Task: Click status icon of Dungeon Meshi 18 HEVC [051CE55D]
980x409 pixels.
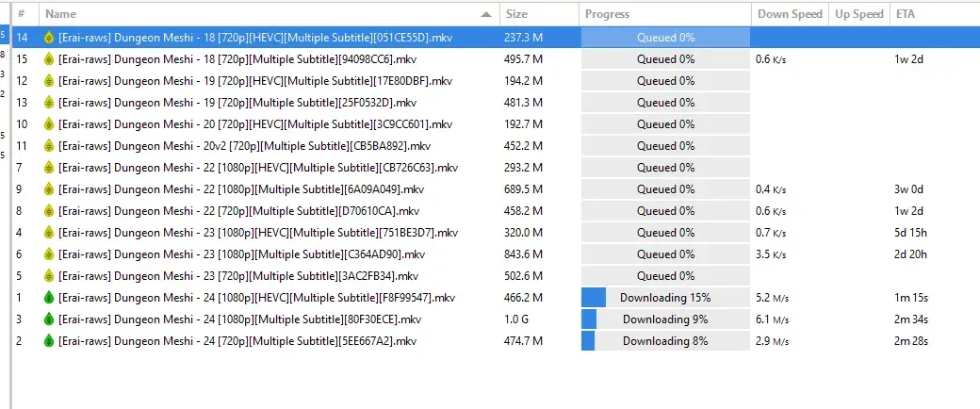Action: (x=49, y=38)
